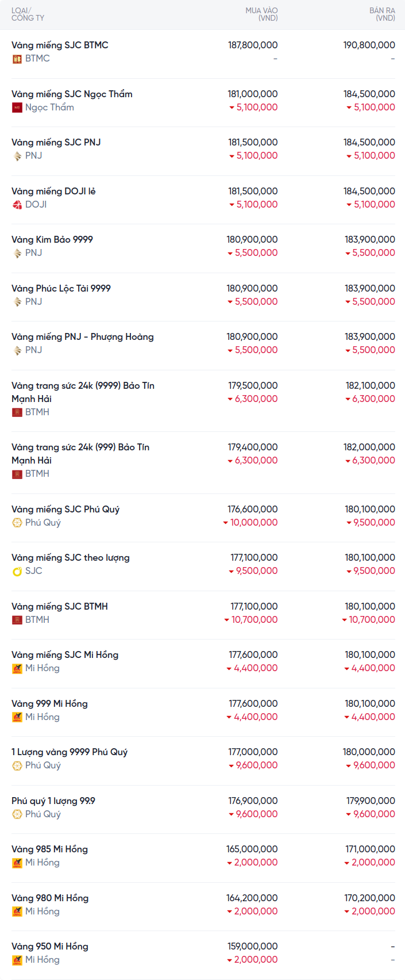The image size is (405, 980).
Task: Click the yellow SJC ring logo
Action: pos(17,571)
